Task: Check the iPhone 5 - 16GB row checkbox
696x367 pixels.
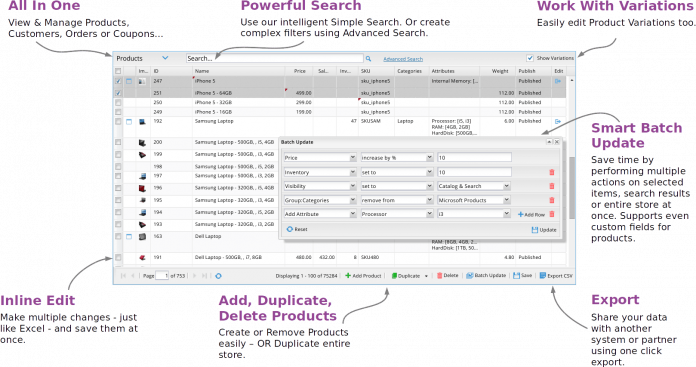Action: pos(118,112)
